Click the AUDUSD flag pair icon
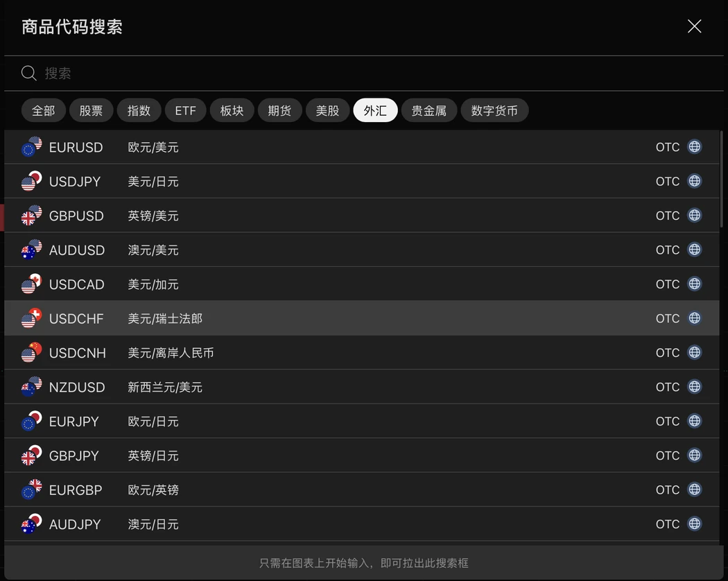 (x=32, y=250)
